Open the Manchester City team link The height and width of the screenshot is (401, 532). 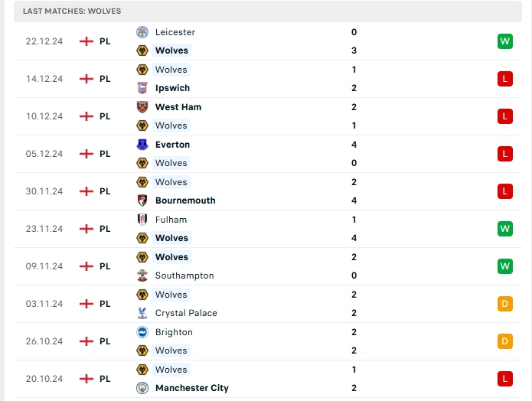click(191, 388)
